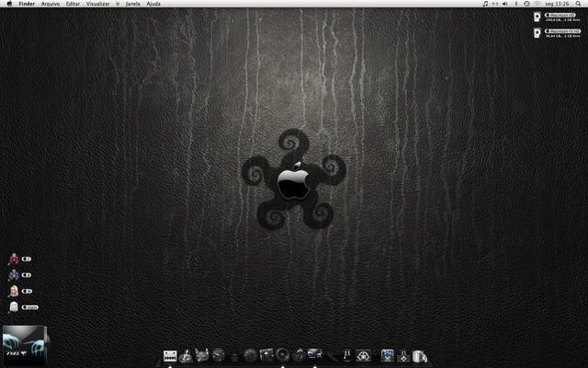
Task: Open the Editar menu
Action: 73,4
